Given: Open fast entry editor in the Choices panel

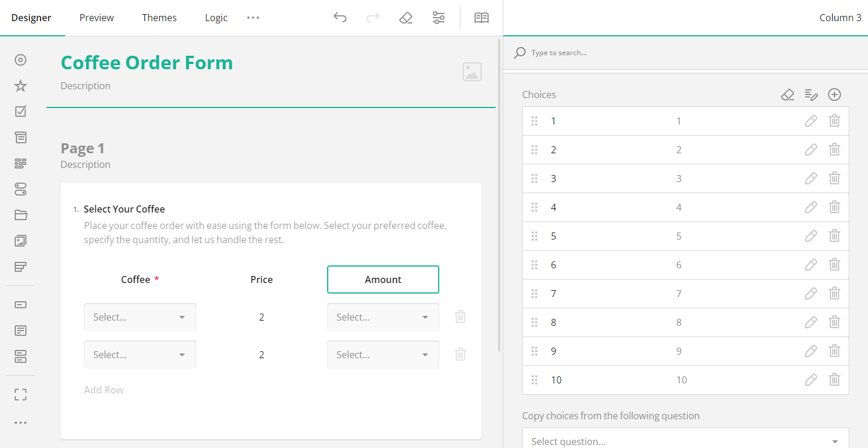Looking at the screenshot, I should pyautogui.click(x=811, y=94).
